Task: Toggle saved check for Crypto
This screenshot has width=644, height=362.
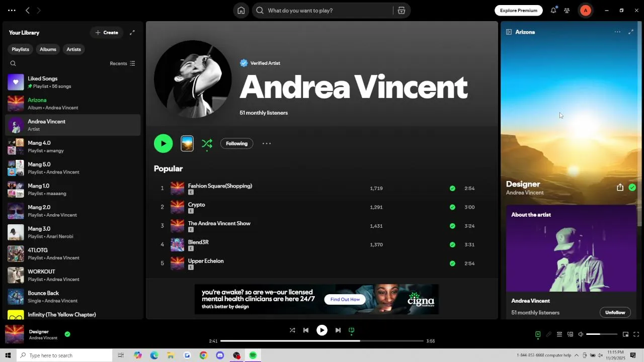Action: coord(452,207)
